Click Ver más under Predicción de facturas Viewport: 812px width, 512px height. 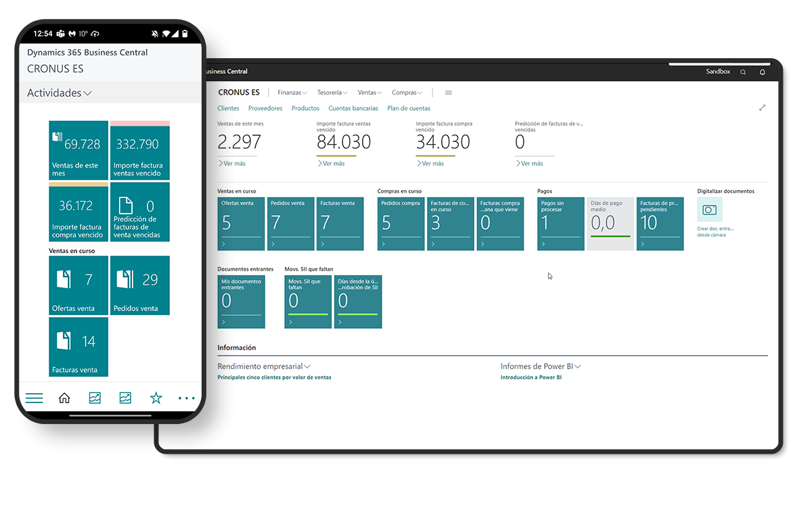click(x=529, y=164)
